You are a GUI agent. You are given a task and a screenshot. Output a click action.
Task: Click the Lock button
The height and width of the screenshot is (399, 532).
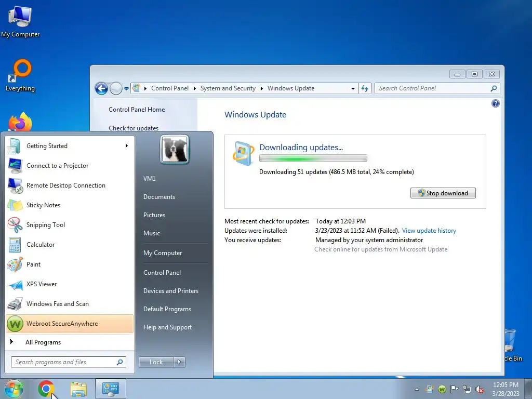coord(156,362)
